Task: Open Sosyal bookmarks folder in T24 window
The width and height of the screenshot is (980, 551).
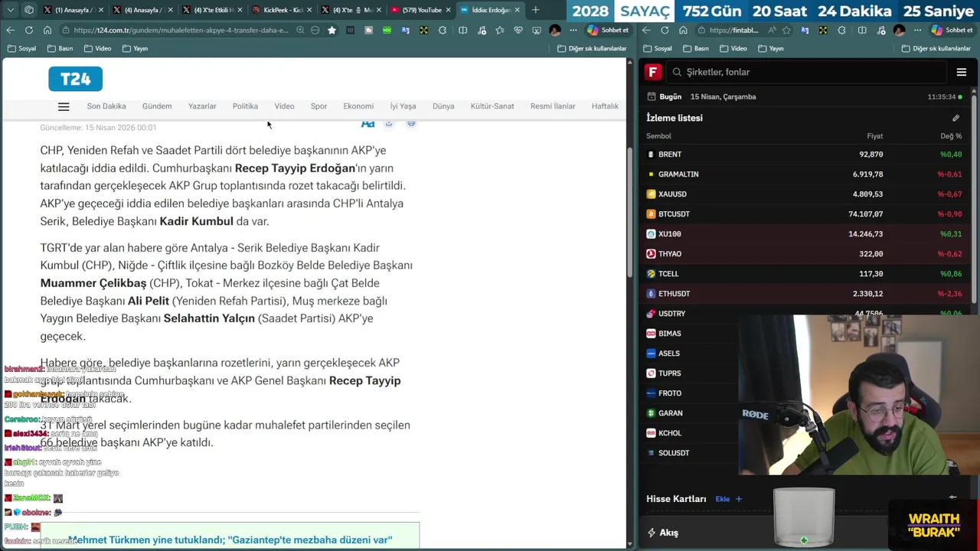Action: (x=21, y=48)
